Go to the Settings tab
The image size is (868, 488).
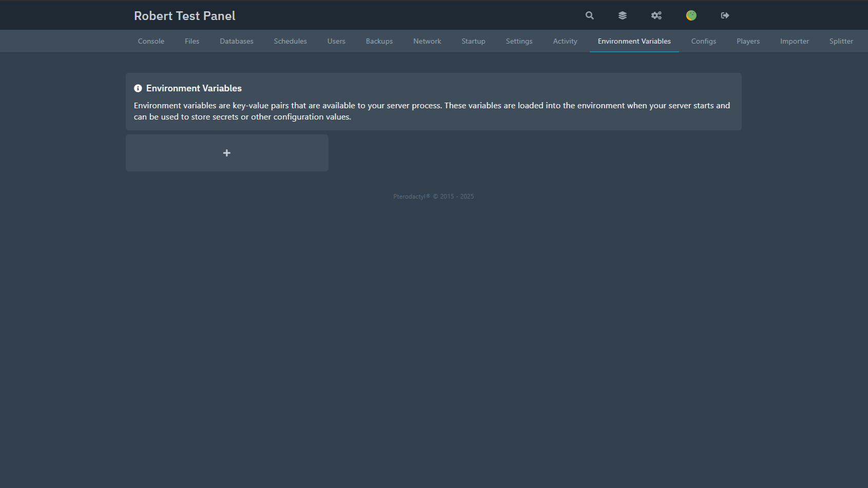(x=519, y=41)
